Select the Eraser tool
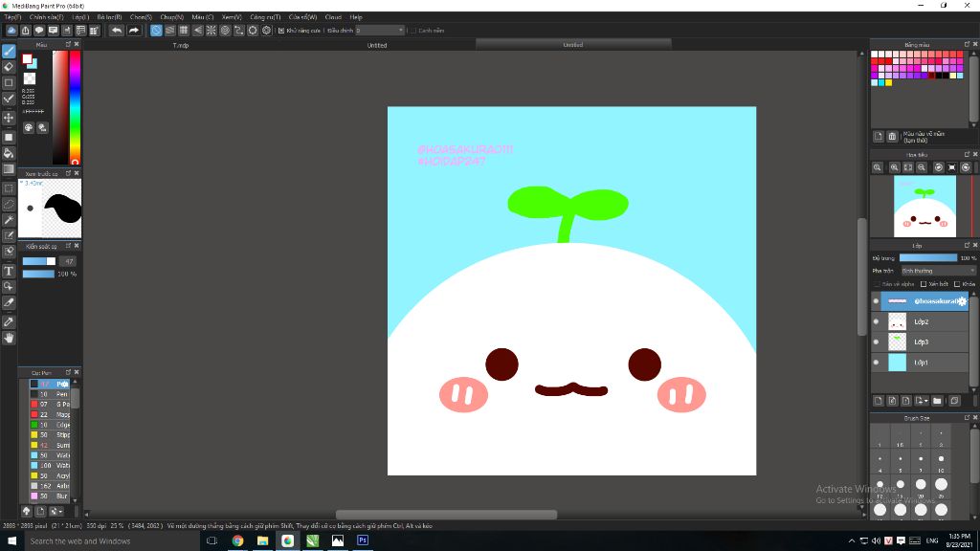The image size is (980, 551). pyautogui.click(x=9, y=67)
